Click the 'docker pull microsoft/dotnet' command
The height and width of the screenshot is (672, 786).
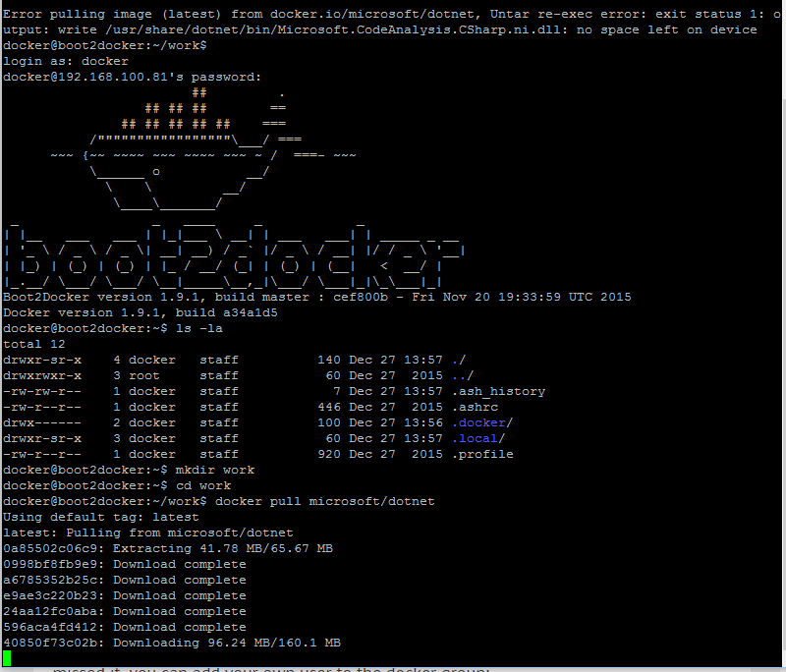click(324, 501)
